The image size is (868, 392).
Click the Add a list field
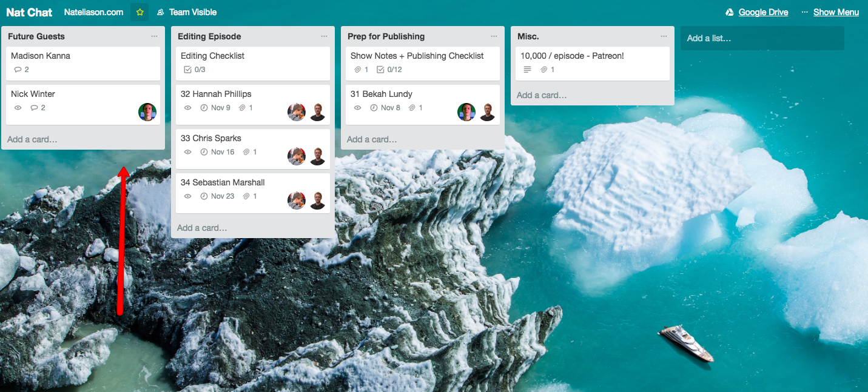click(762, 38)
